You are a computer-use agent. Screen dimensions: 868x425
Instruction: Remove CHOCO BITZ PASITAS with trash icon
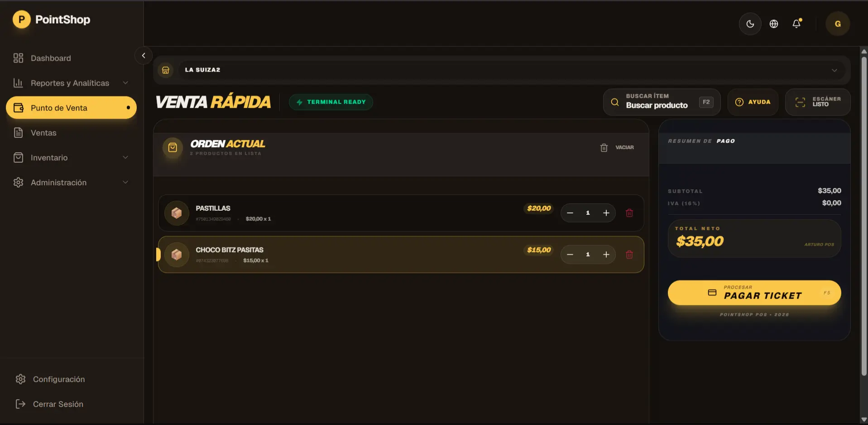[x=629, y=255]
